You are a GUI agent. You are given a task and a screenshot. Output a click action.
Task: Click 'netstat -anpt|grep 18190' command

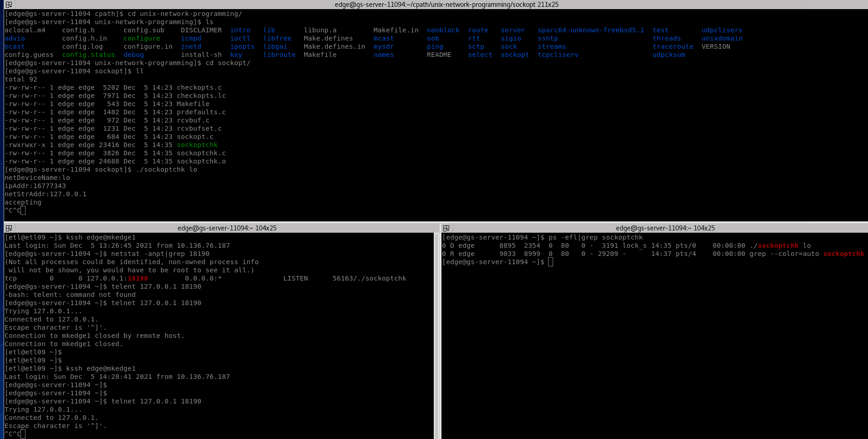(x=160, y=254)
